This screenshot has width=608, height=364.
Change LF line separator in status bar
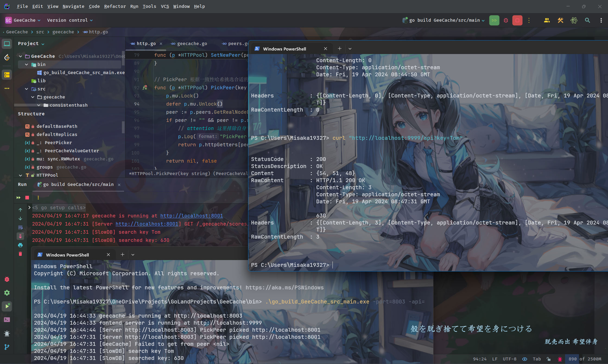pos(495,359)
